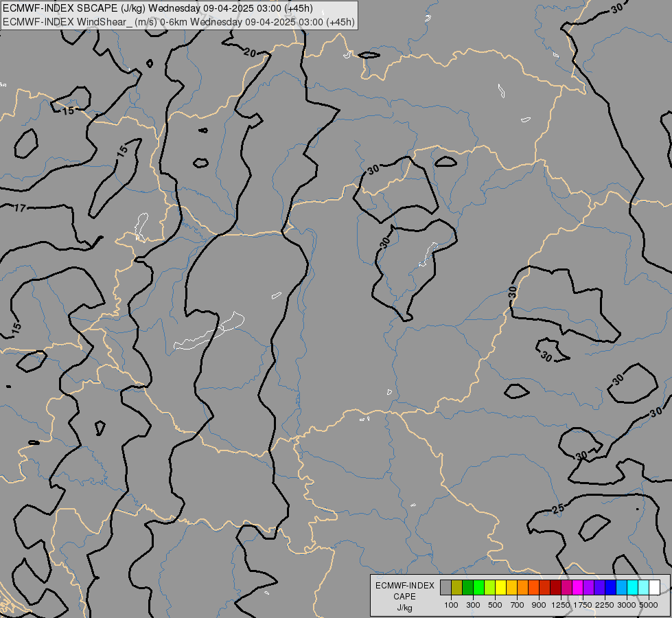Pick the dark red swatch left of 1250
The image size is (672, 618).
555,587
